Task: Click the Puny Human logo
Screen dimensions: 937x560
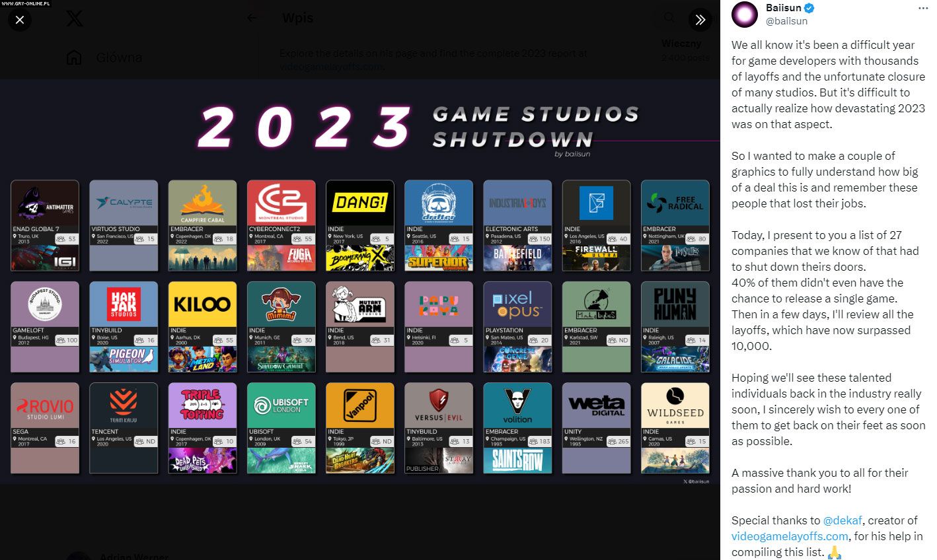Action: [x=675, y=304]
